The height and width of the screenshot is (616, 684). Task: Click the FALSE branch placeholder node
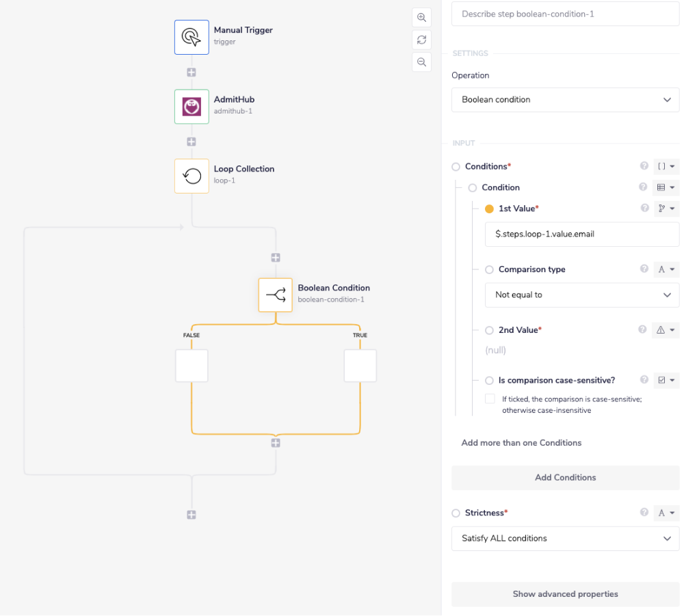[191, 365]
